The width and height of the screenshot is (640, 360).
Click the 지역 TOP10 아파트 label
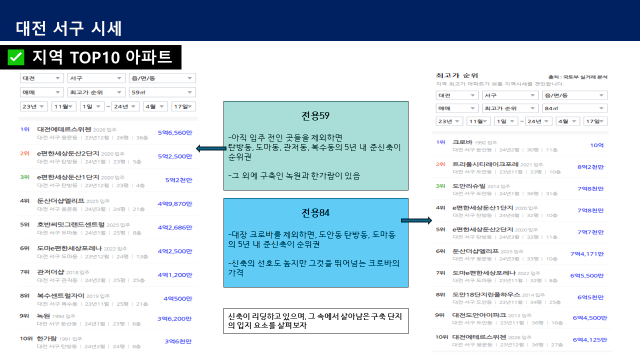click(102, 57)
